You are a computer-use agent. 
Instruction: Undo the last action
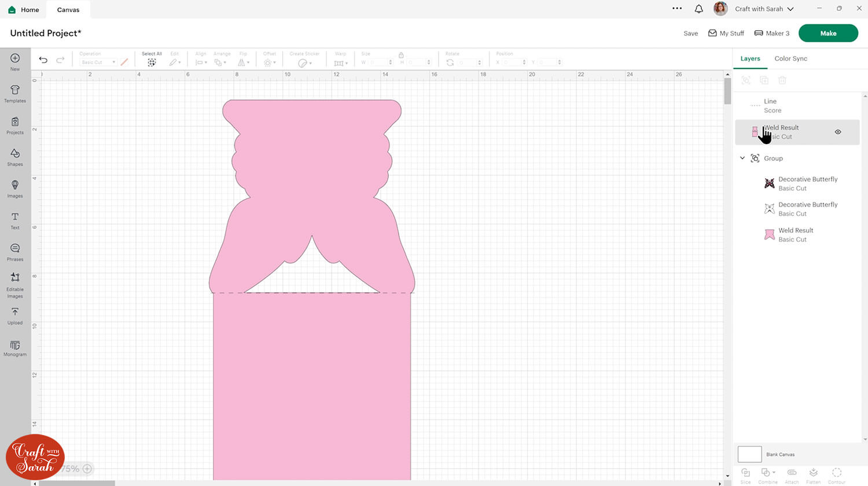point(43,60)
